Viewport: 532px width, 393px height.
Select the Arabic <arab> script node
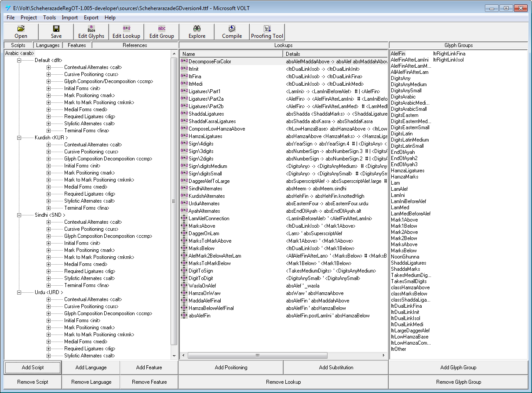point(20,53)
